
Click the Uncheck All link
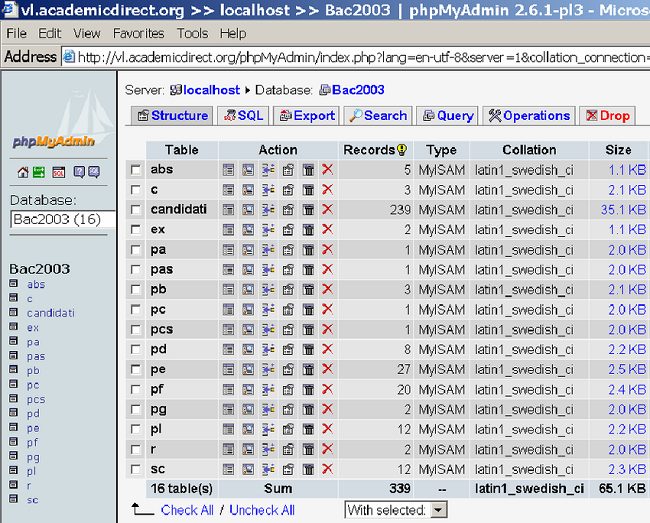pos(262,510)
